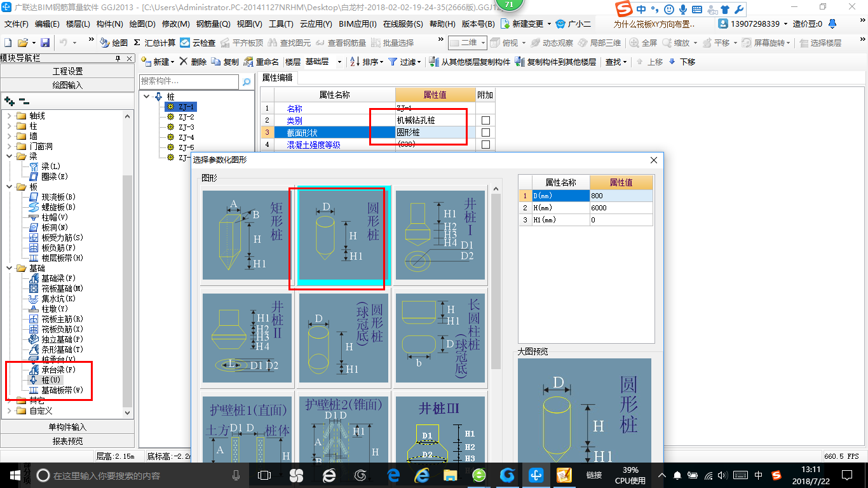This screenshot has height=488, width=868.
Task: Select 筏板基础(M) raft foundation
Action: pos(57,288)
